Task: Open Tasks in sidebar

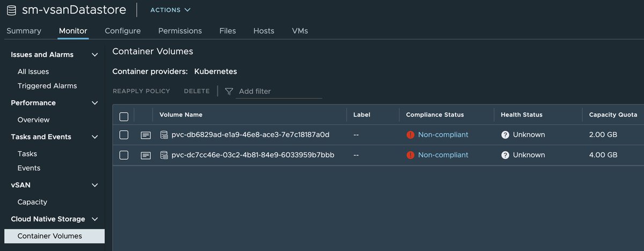Action: pyautogui.click(x=27, y=153)
